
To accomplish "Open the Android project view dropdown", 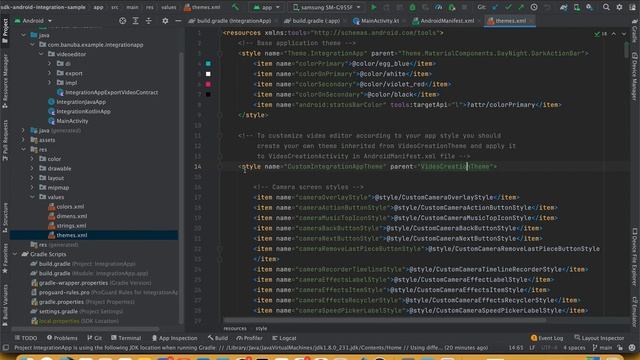I will [x=33, y=20].
